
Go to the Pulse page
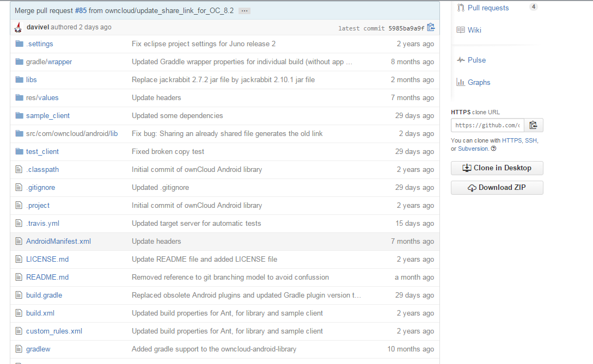pyautogui.click(x=476, y=60)
